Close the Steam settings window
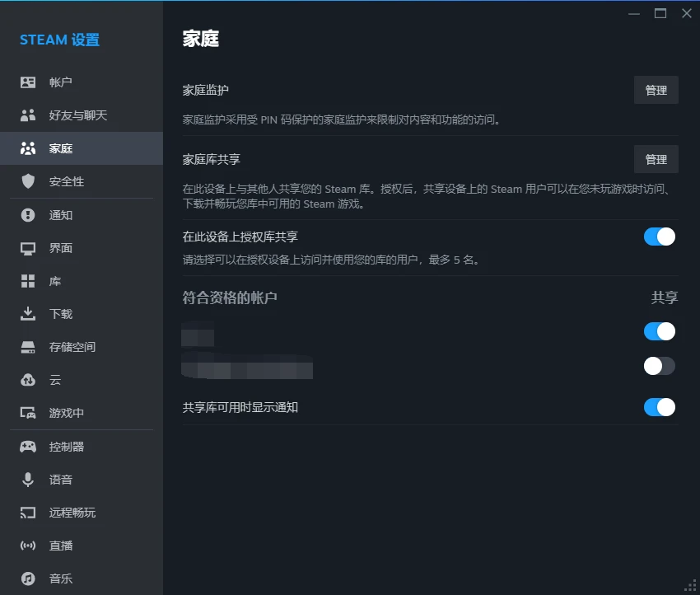 687,13
